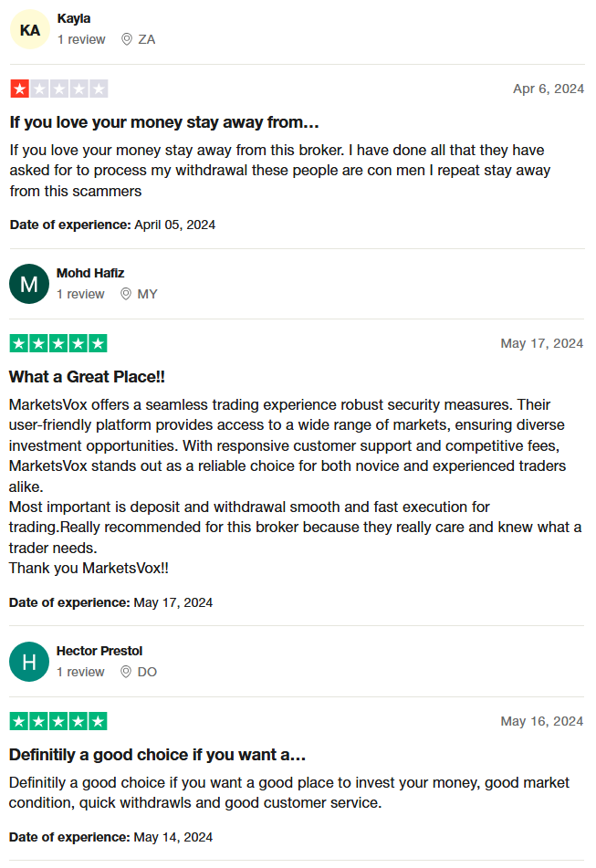
Task: Open 'If you love your money stay away' review
Action: [164, 121]
